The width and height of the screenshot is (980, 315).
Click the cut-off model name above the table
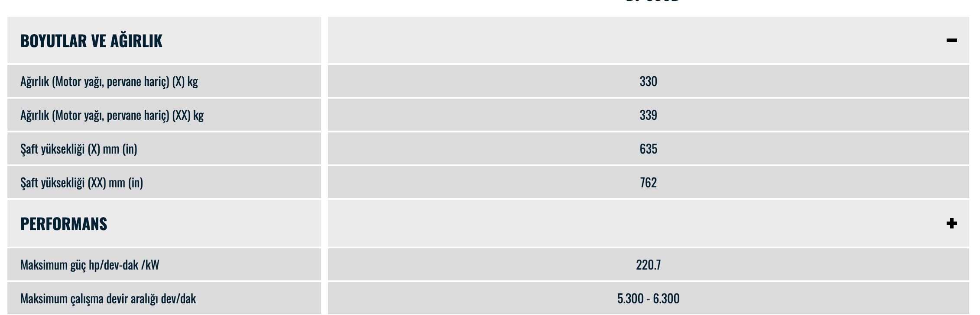point(652,1)
